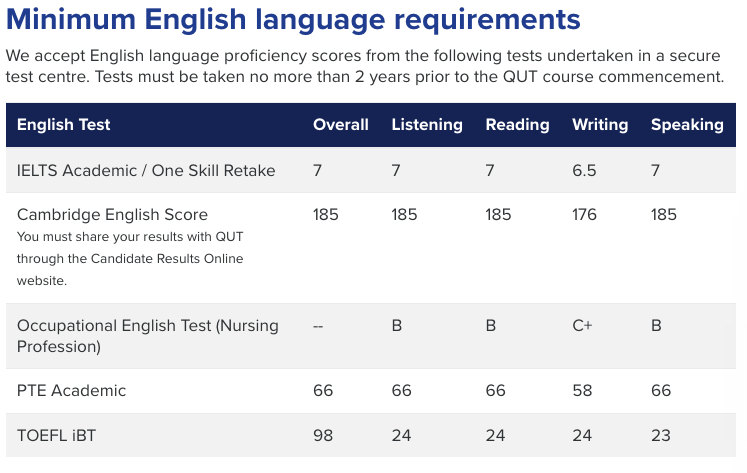Screen dimensions: 747x473
Task: Select the TOEFL iBT Overall score 98
Action: 323,435
